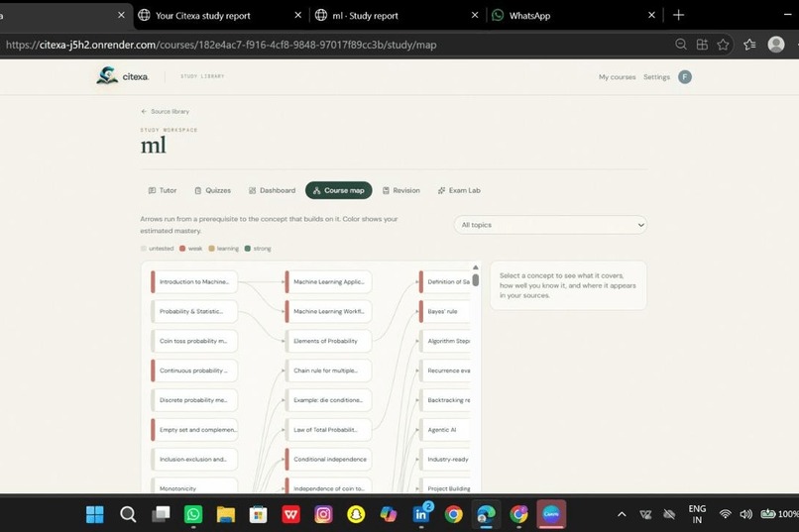799x532 pixels.
Task: Go back to Source library
Action: 166,112
